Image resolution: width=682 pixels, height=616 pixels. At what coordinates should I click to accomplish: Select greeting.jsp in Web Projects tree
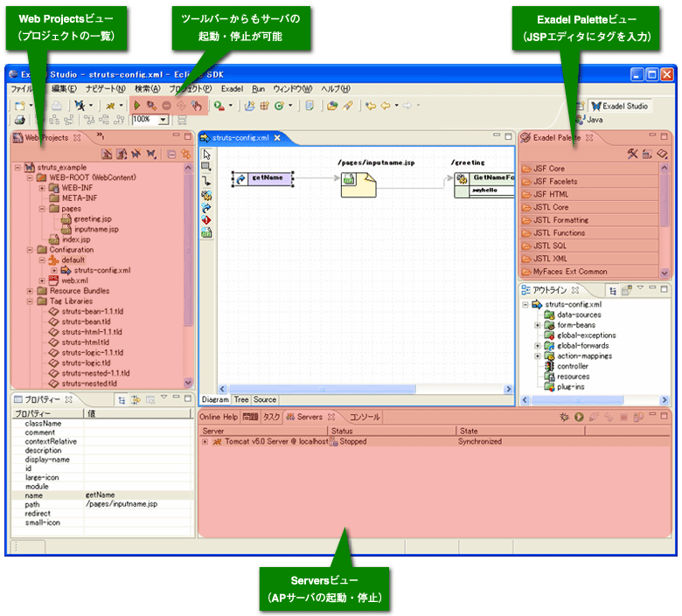coord(87,219)
